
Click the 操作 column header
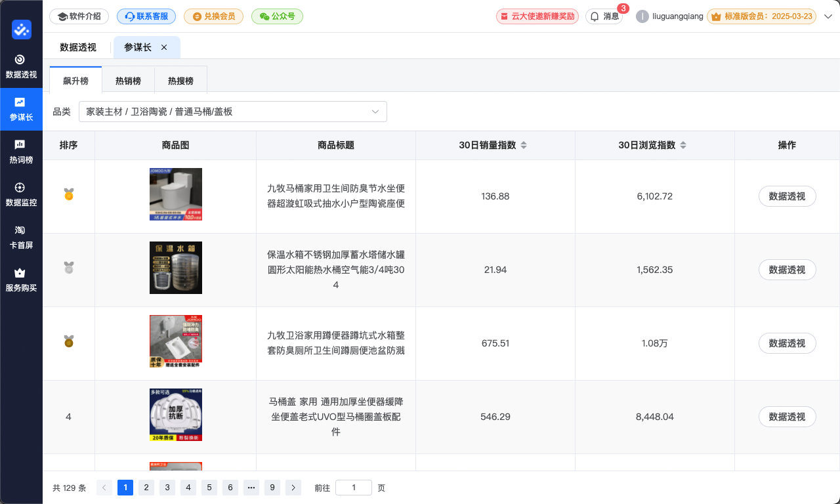(x=787, y=145)
